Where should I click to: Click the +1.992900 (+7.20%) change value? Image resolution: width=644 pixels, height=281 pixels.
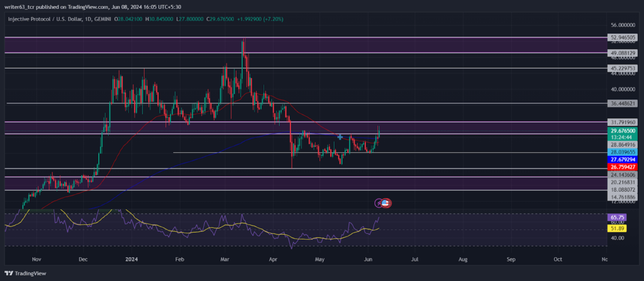pyautogui.click(x=261, y=19)
